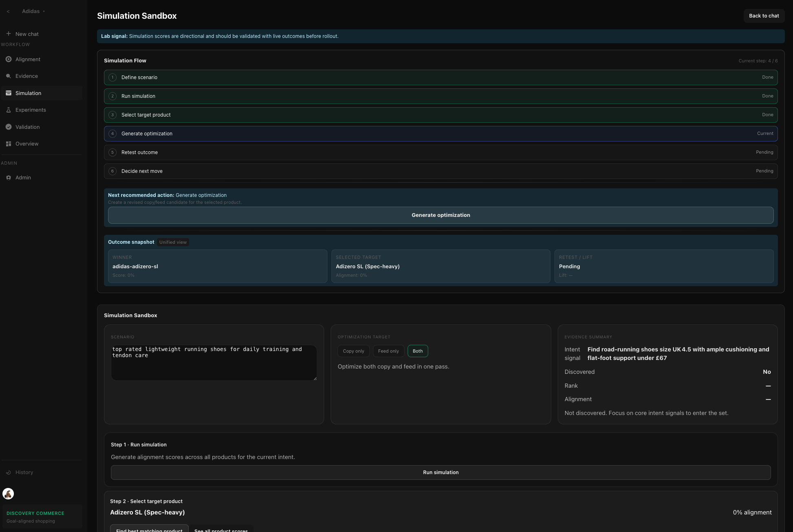Click the History clock icon
The height and width of the screenshot is (532, 793).
[9, 472]
